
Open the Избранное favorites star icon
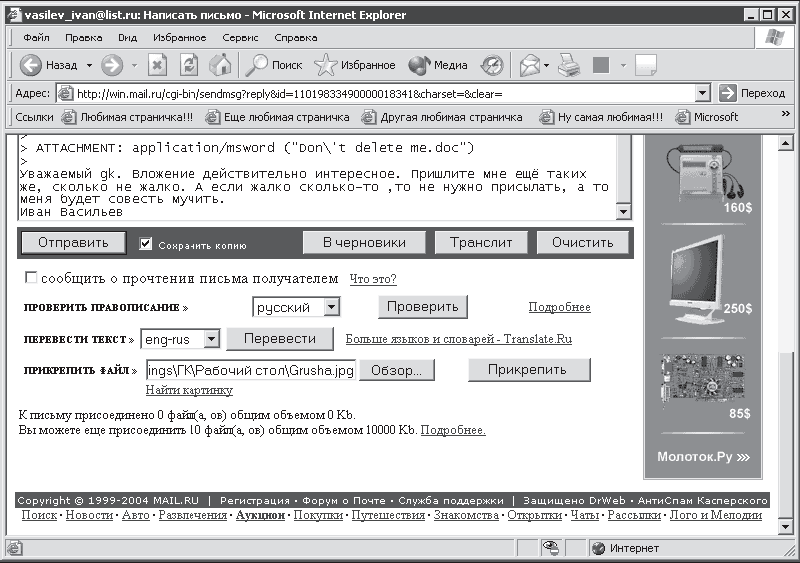326,65
